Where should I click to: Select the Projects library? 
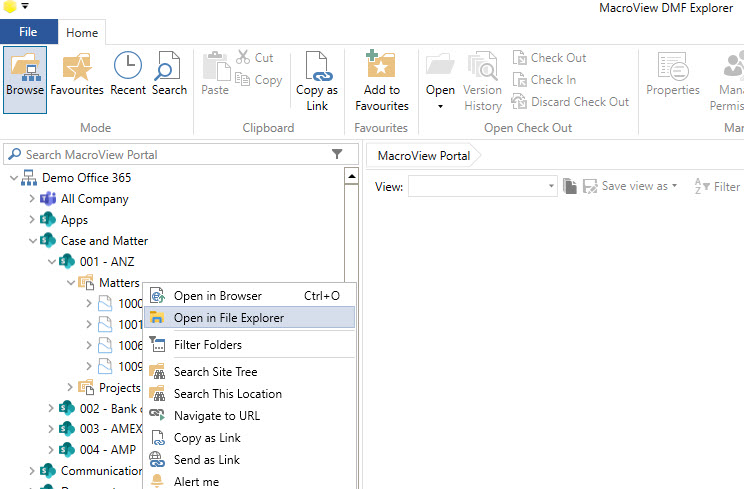[x=120, y=388]
